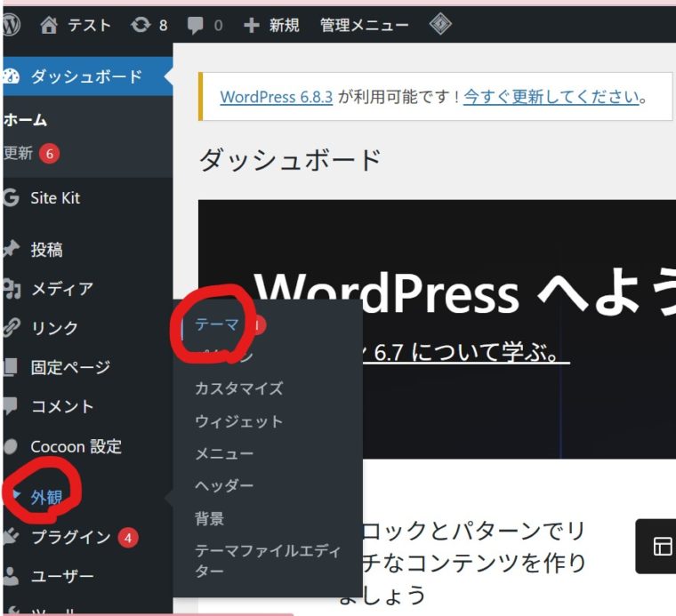Open the 管理メニュー dropdown
The height and width of the screenshot is (616, 676).
(364, 25)
